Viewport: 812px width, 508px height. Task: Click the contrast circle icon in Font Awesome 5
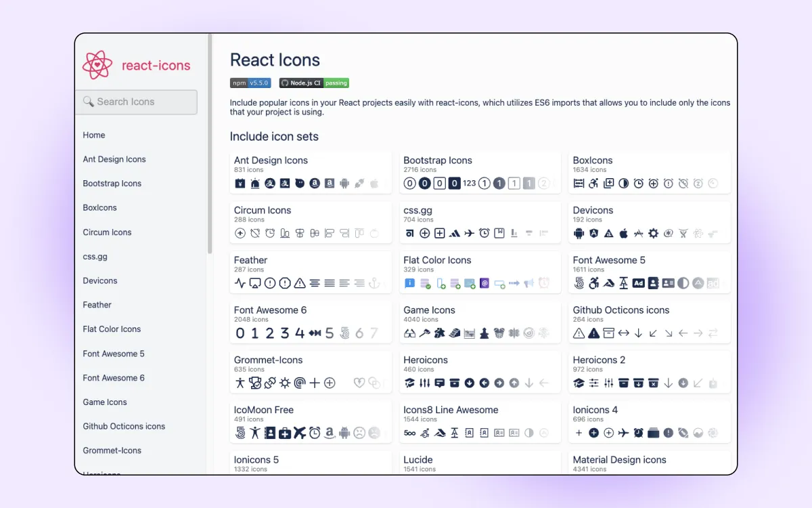click(x=683, y=282)
